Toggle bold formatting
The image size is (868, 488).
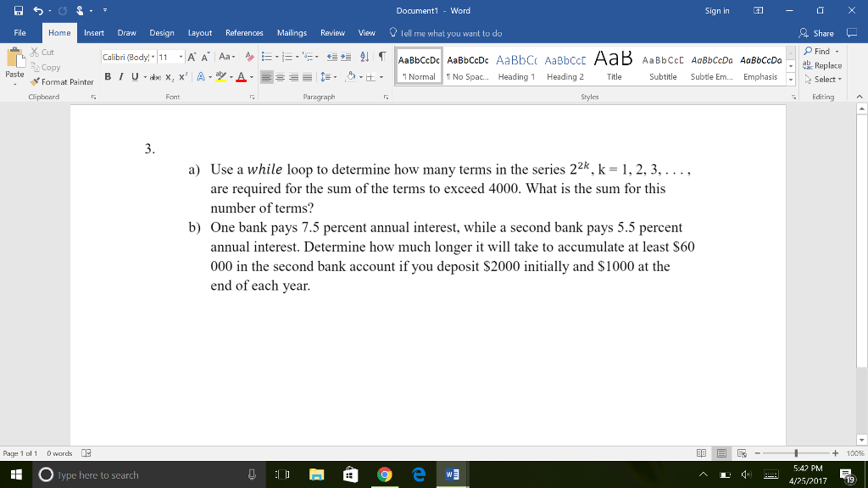(x=107, y=76)
